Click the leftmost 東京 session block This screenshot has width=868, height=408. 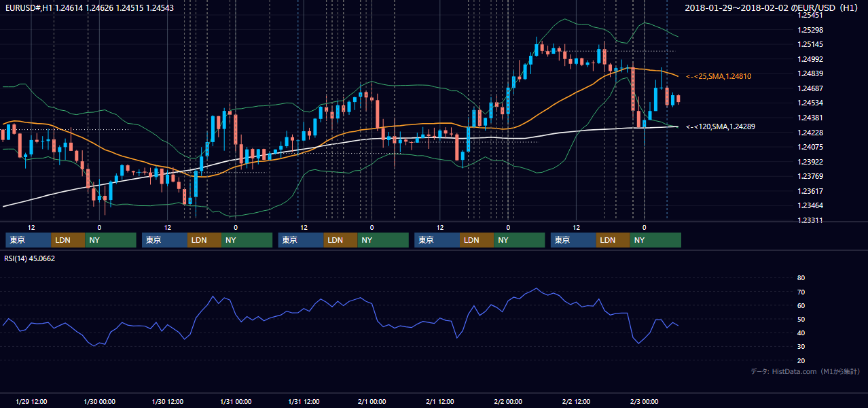29,240
